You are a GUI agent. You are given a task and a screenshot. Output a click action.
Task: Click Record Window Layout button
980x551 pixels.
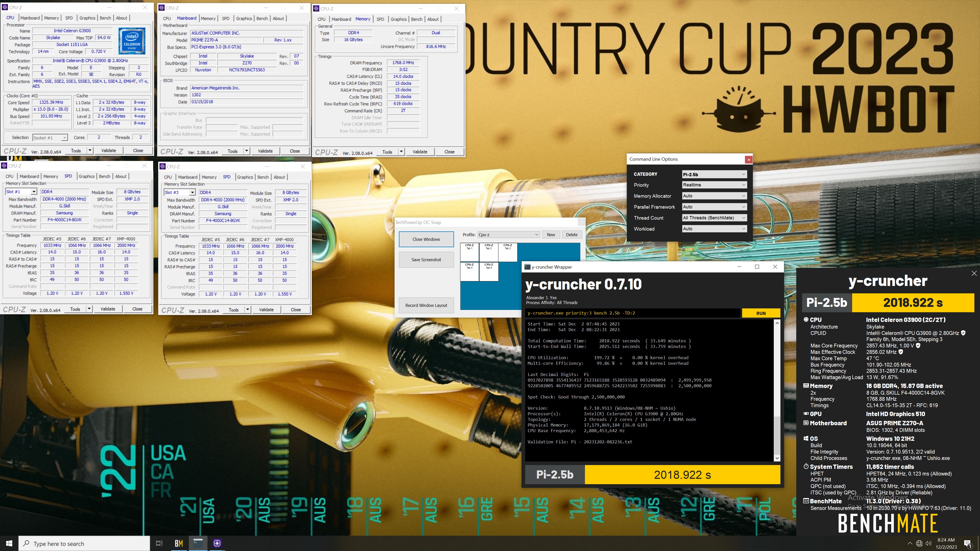[426, 305]
